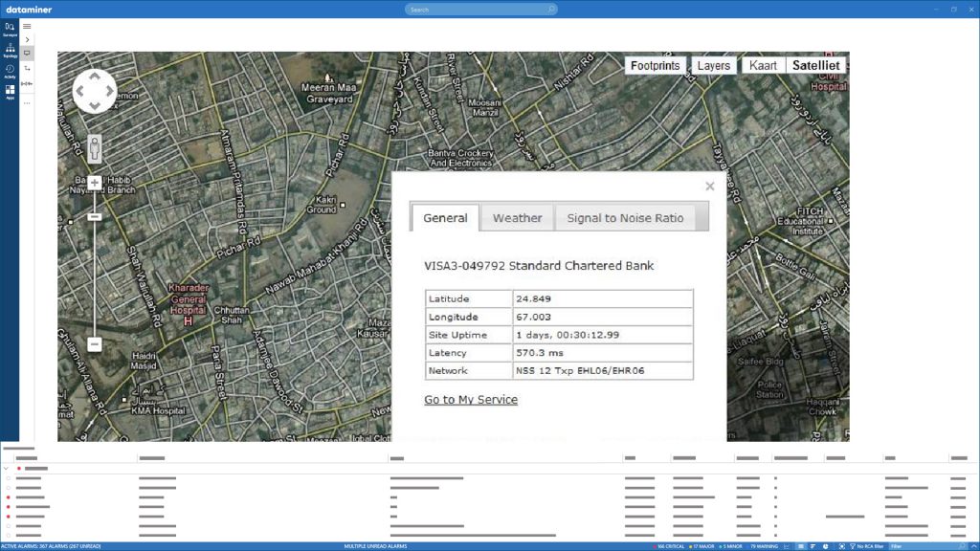Pick the Street View pegman icon
Viewport: 980px width, 551px height.
[x=95, y=148]
